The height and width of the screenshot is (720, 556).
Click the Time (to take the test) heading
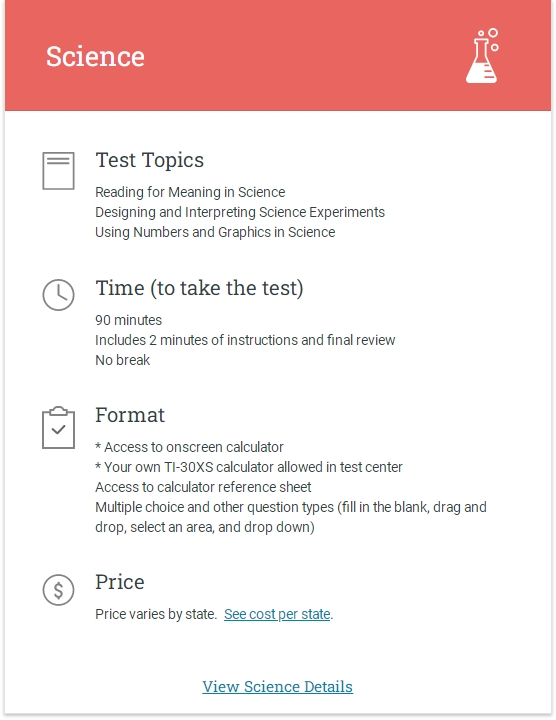pos(199,288)
